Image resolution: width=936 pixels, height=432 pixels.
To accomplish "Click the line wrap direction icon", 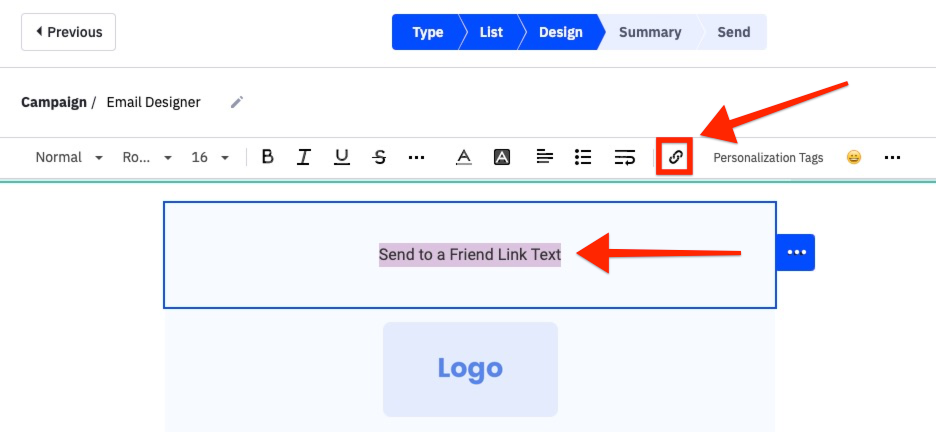I will (625, 157).
